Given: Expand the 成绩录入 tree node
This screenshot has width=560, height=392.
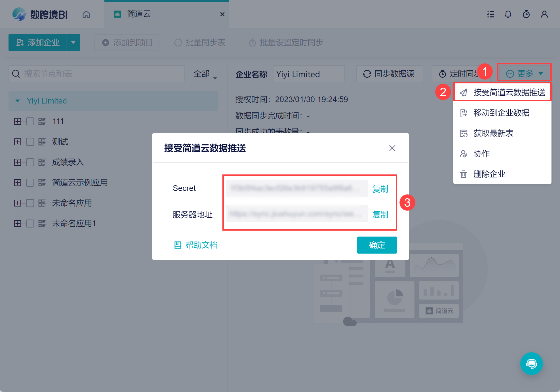Looking at the screenshot, I should pyautogui.click(x=18, y=162).
